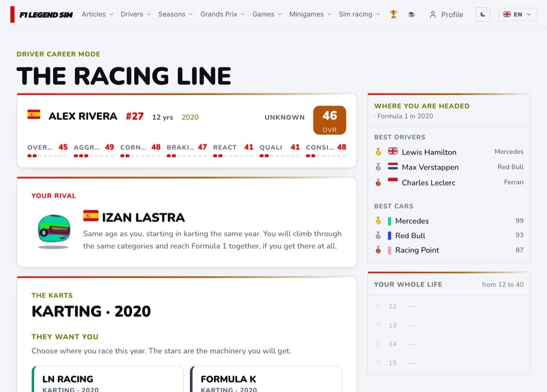Click the age 15 timeline marker
547x392 pixels.
click(x=378, y=363)
